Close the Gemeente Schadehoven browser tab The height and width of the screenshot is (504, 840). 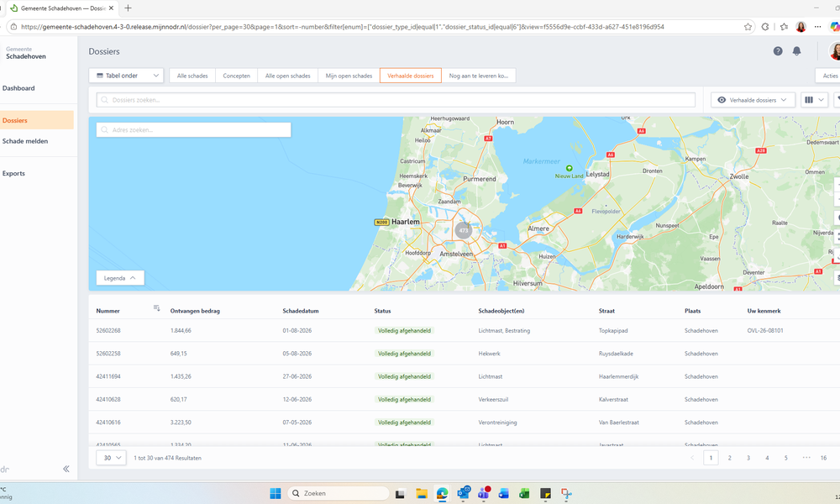click(x=111, y=8)
